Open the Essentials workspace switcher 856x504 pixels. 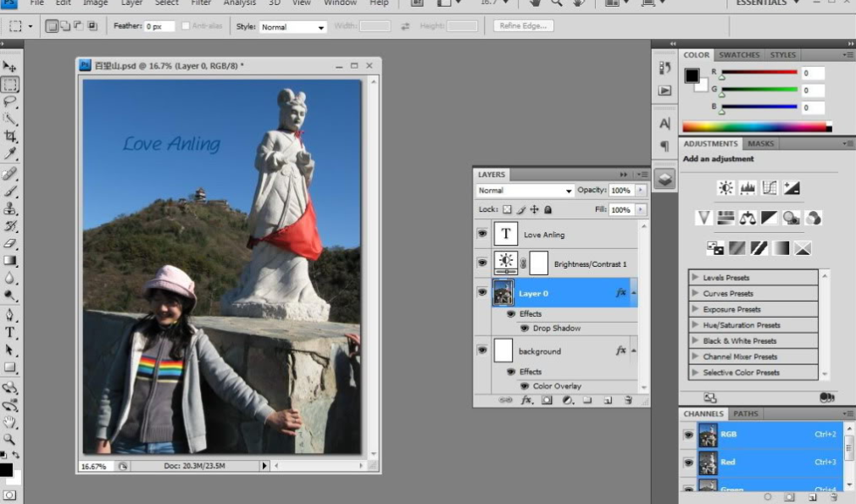(x=766, y=3)
